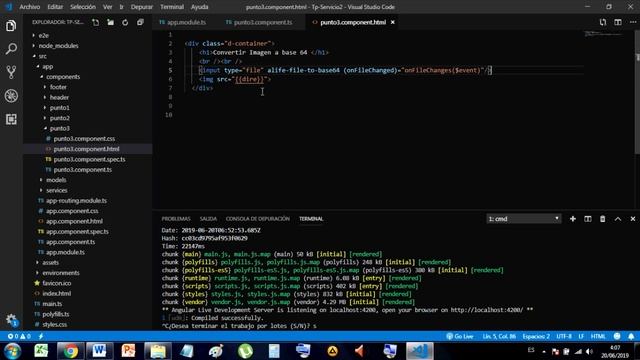Switch to PROBLEMAS panel tab
The image size is (640, 360).
coord(176,219)
